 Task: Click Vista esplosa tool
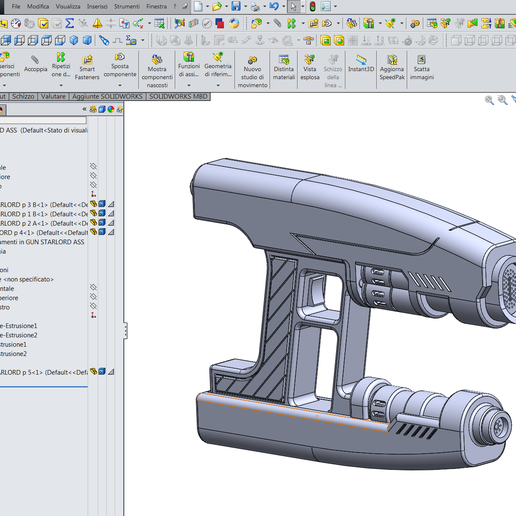(x=310, y=68)
